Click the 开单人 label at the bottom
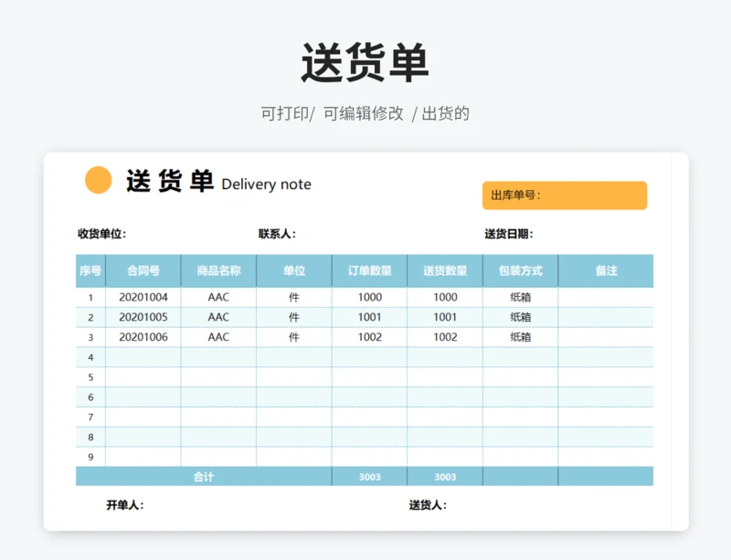Screen dimensions: 731x560 (125, 505)
